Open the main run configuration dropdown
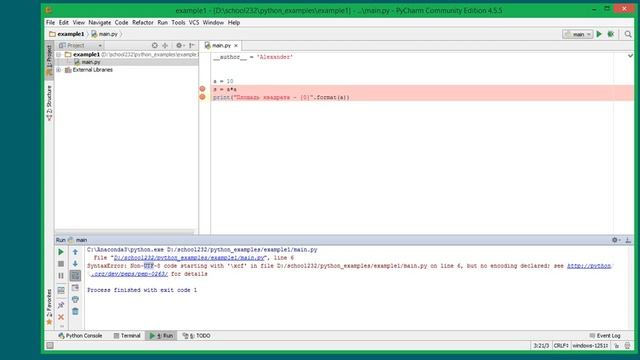640x360 pixels. tap(578, 34)
